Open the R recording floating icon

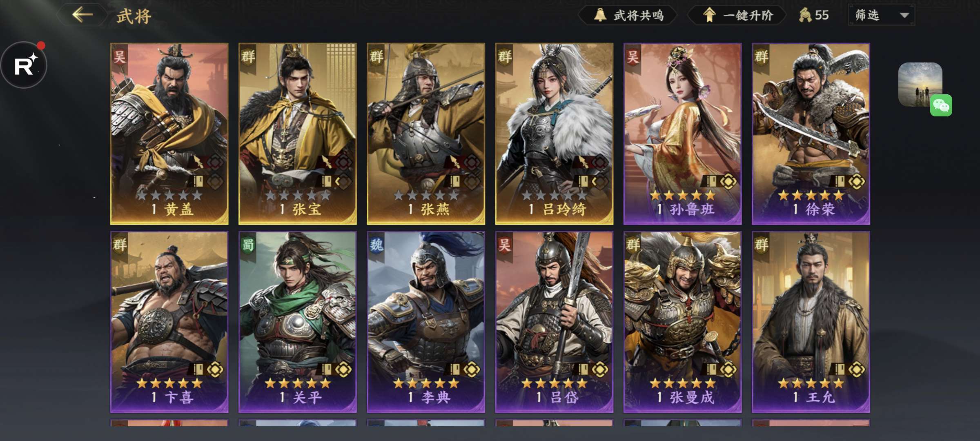24,65
